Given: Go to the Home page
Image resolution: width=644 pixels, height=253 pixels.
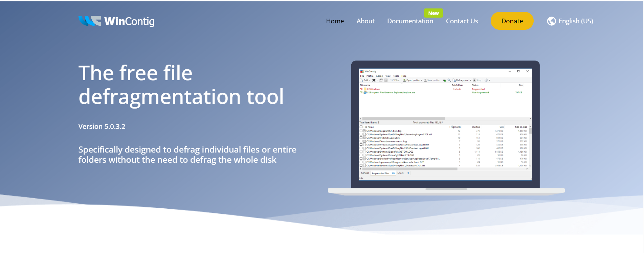Looking at the screenshot, I should [x=335, y=21].
